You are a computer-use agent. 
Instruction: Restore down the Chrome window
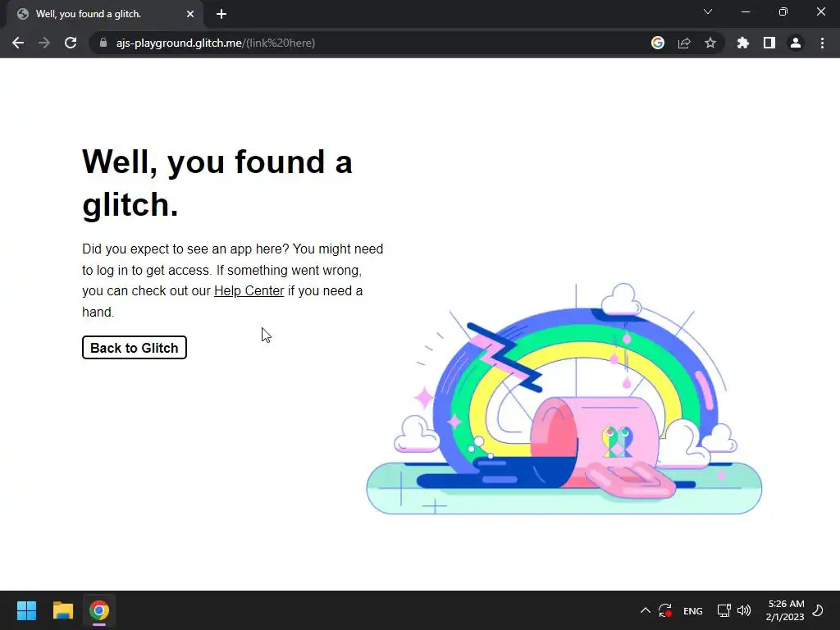[x=783, y=11]
